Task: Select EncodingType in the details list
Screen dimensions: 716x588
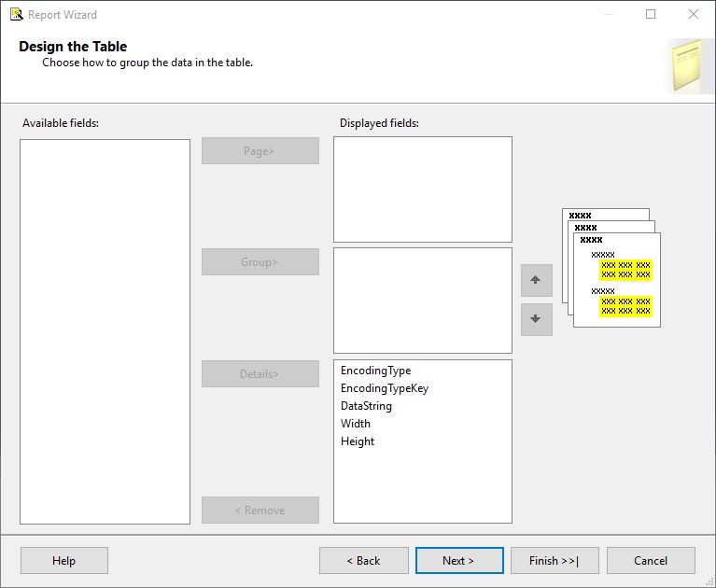Action: click(x=375, y=371)
